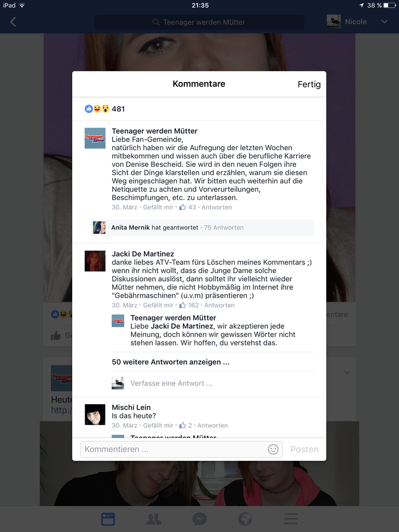Open the Messenger tab icon
This screenshot has width=399, height=532.
pyautogui.click(x=199, y=519)
